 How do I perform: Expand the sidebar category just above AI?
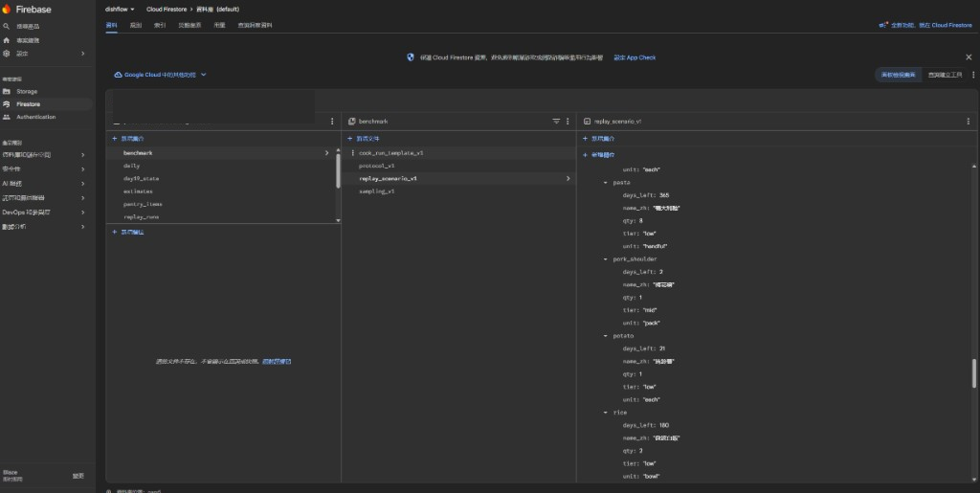pyautogui.click(x=82, y=169)
